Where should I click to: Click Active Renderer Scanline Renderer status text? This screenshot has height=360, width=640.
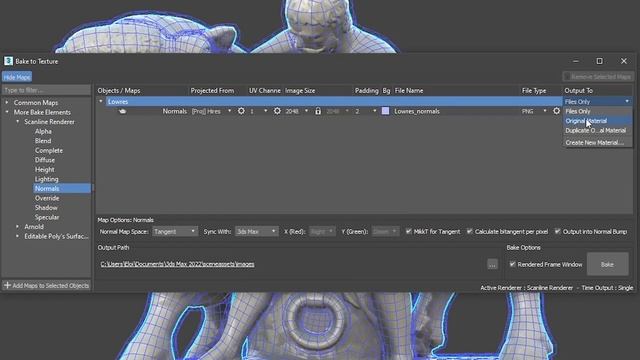[x=527, y=288]
